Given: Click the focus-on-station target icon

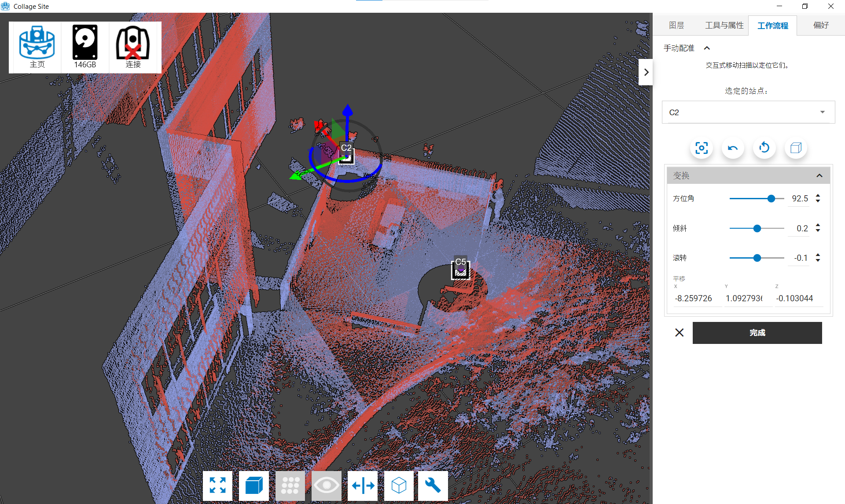Looking at the screenshot, I should click(x=702, y=148).
